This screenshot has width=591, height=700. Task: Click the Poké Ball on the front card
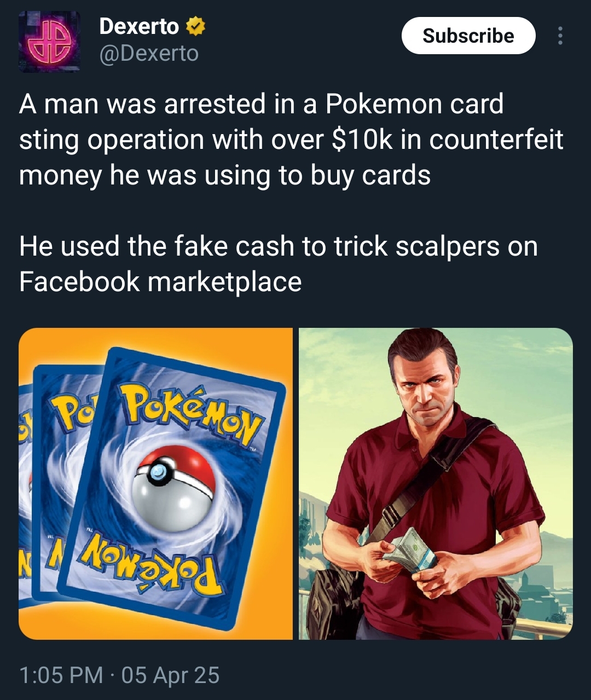click(x=174, y=481)
